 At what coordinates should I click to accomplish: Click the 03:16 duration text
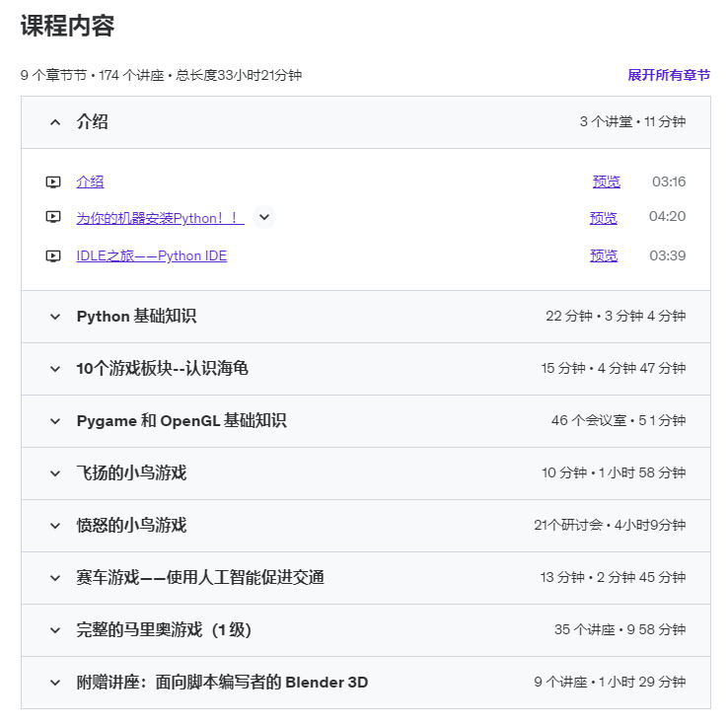tap(669, 181)
